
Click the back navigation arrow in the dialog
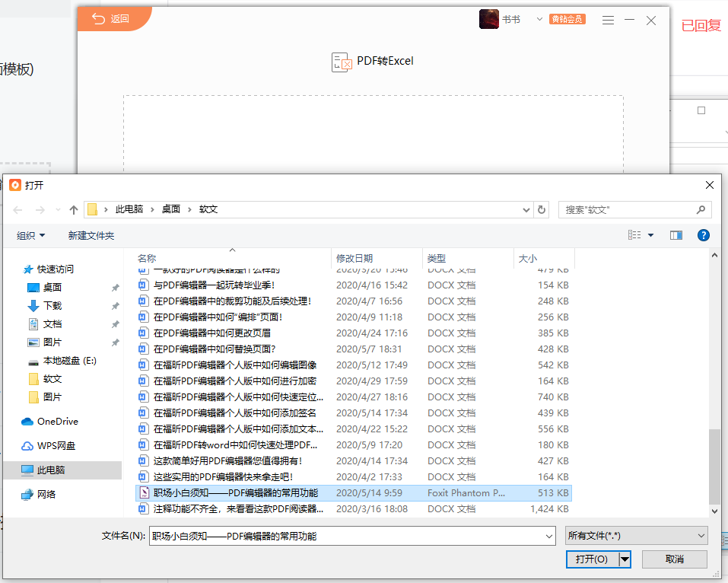coord(17,209)
